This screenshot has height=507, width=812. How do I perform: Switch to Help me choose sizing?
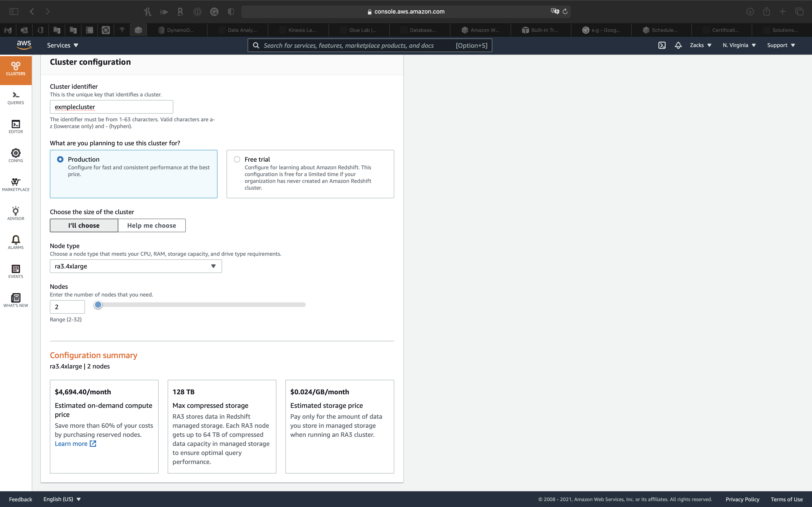(x=151, y=225)
